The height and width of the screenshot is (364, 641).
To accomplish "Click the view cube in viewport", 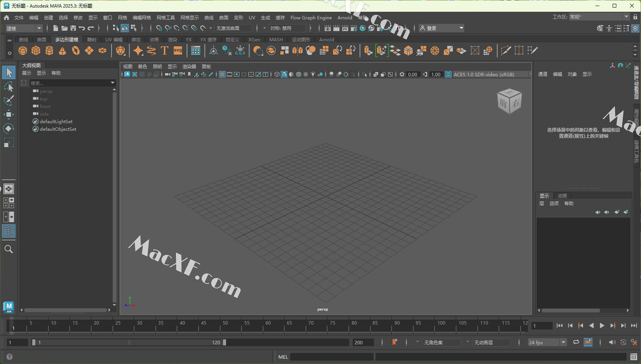I will tap(509, 101).
